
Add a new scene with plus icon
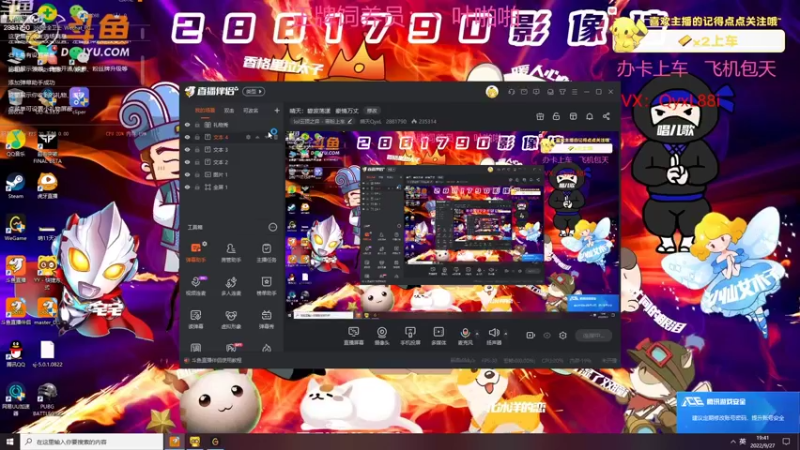click(277, 111)
